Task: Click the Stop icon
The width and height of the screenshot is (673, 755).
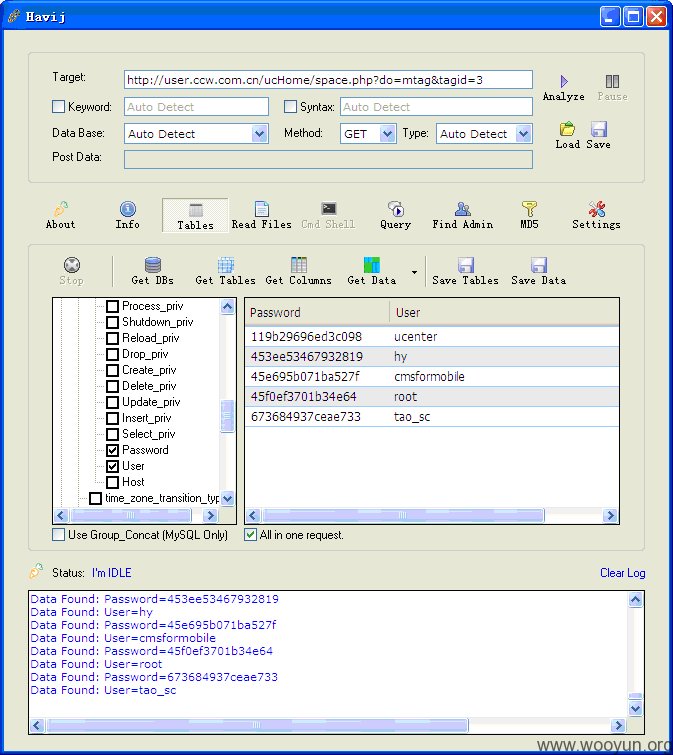Action: pos(72,265)
